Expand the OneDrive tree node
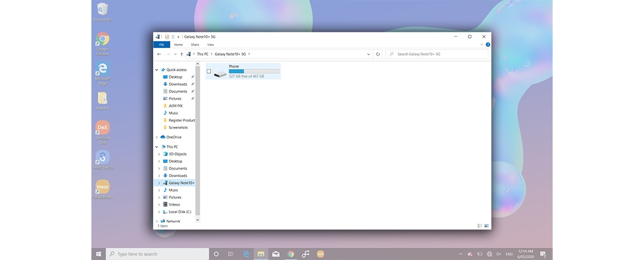Viewport: 644px width, 260px height. [157, 137]
